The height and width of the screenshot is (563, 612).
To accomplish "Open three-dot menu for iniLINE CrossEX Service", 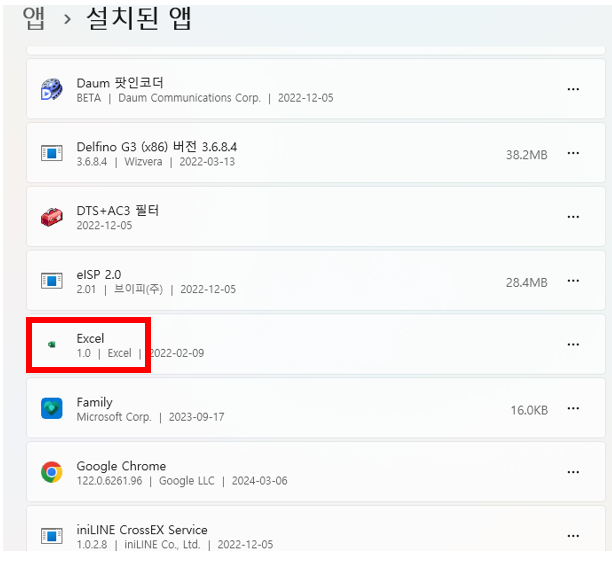I will tap(573, 536).
